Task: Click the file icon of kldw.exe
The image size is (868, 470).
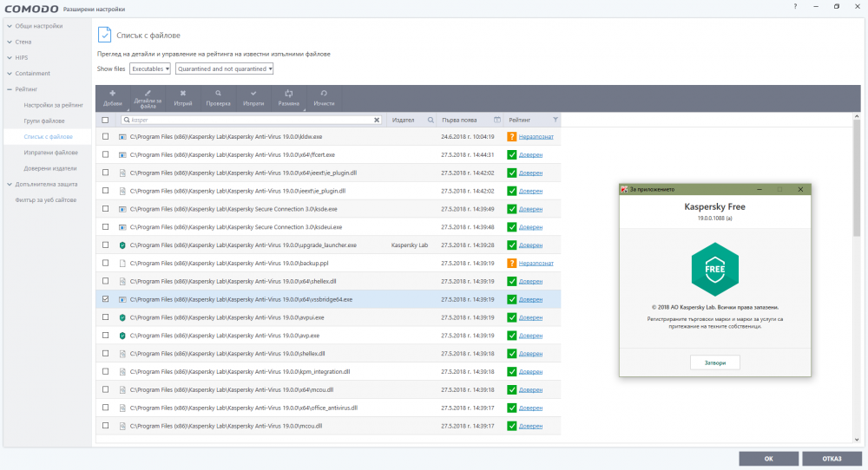Action: [122, 136]
